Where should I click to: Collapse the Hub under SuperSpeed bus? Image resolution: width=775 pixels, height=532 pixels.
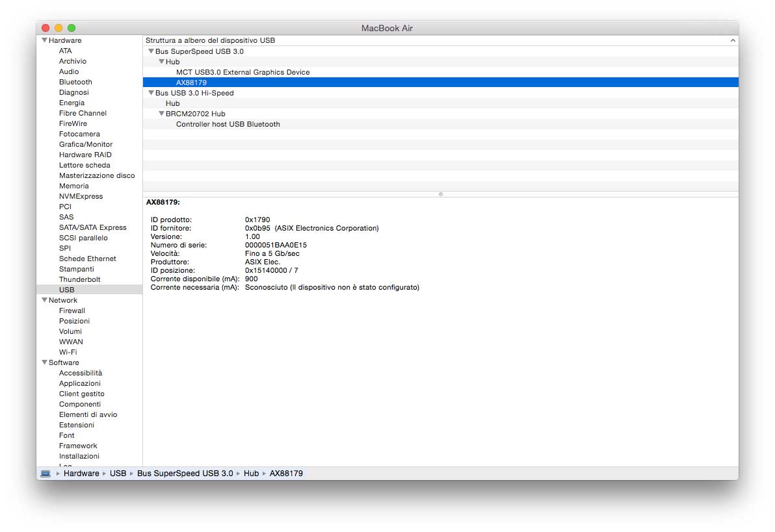162,61
